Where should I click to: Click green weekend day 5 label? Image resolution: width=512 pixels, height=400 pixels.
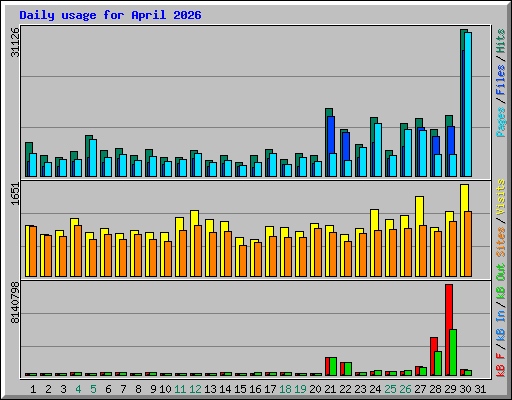coord(93,389)
